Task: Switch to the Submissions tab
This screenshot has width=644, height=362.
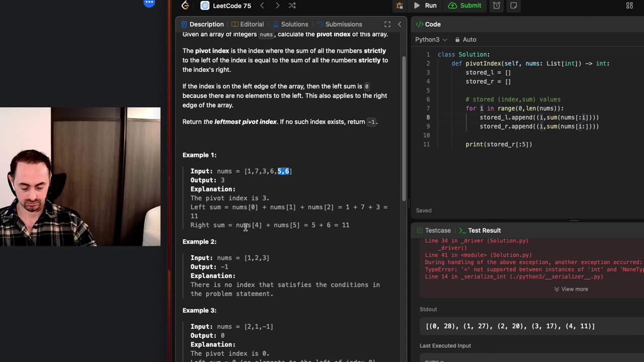Action: (x=339, y=24)
